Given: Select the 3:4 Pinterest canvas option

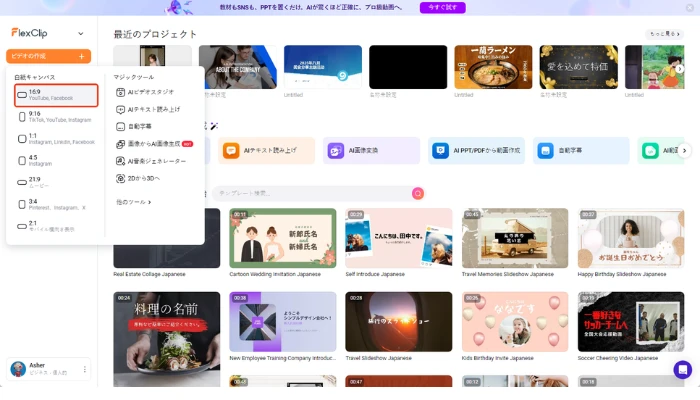Looking at the screenshot, I should pos(56,204).
